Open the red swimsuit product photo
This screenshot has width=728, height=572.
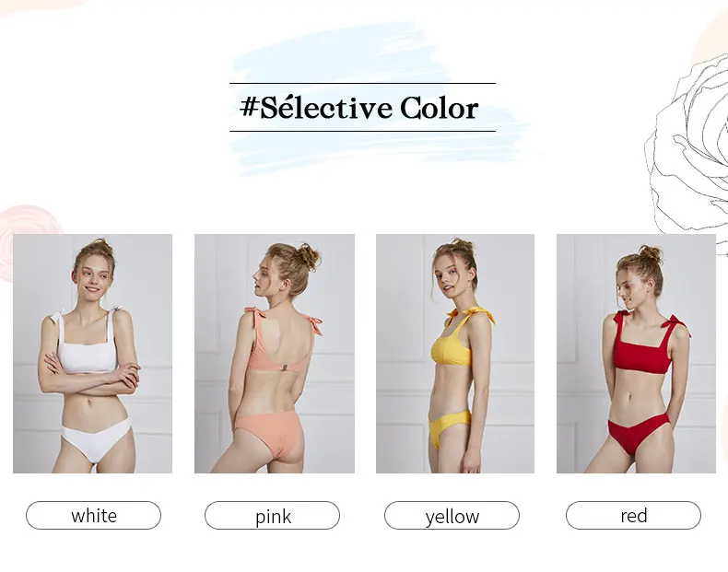(636, 354)
